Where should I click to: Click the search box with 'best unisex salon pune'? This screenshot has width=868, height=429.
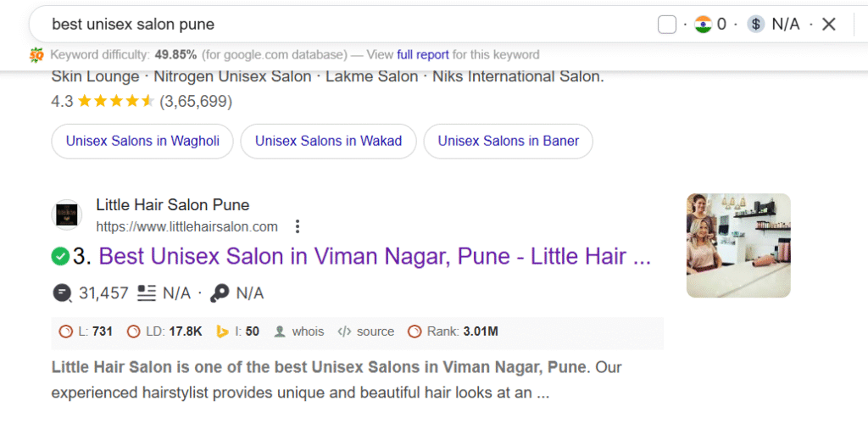343,25
